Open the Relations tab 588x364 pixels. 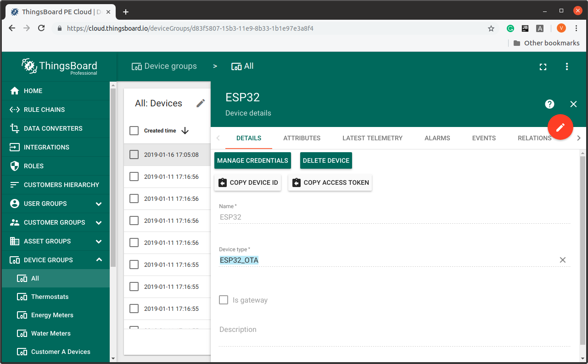[x=534, y=138]
